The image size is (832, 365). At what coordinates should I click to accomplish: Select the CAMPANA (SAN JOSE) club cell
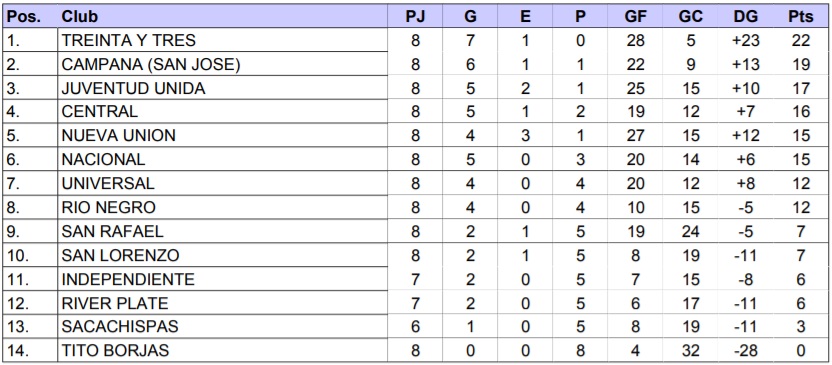[x=222, y=64]
